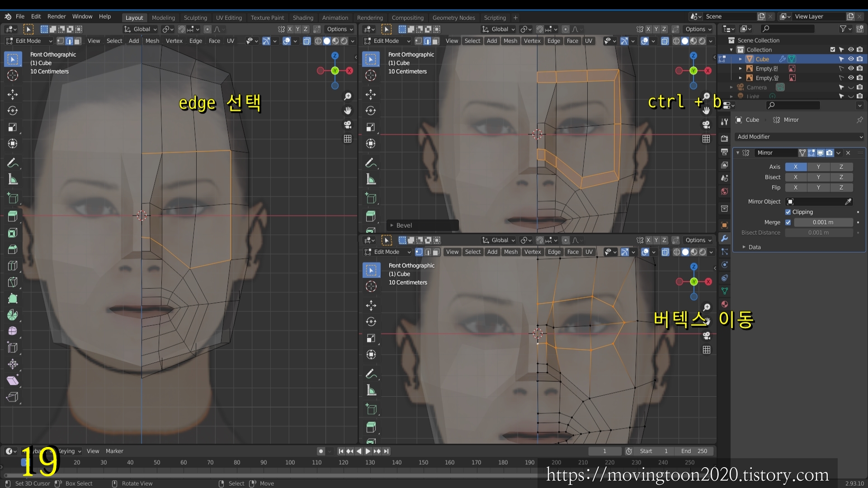Select the Loop Cut tool in left viewport
Screen dimensions: 868x488
pos(13,266)
